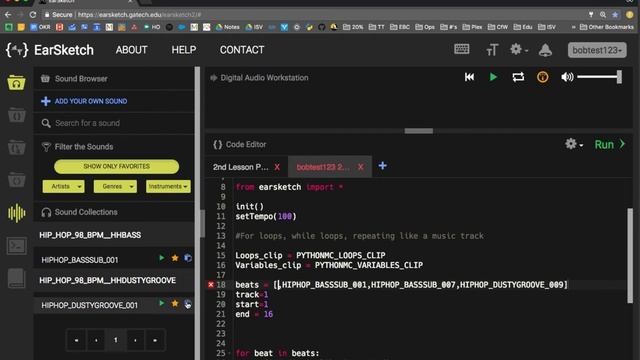Collapse HIP_HOP_98_BPM__HHDUSTYGROOVE collection
640x360 pixels.
tap(108, 280)
